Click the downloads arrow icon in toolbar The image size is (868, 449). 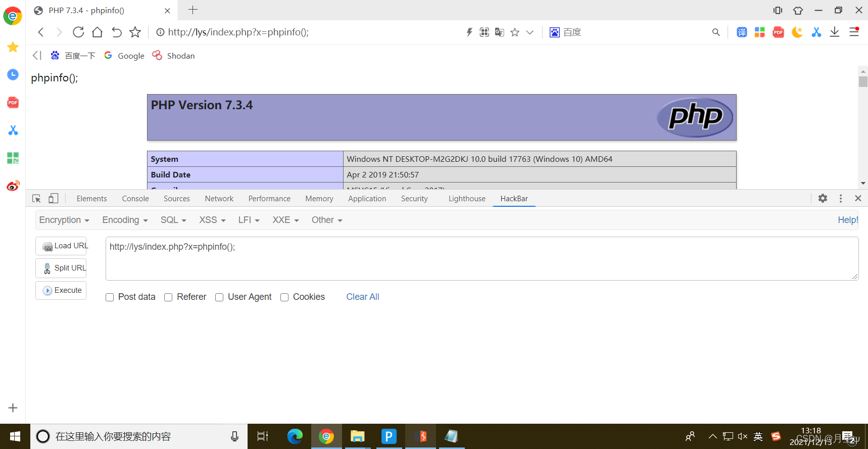[x=835, y=32]
